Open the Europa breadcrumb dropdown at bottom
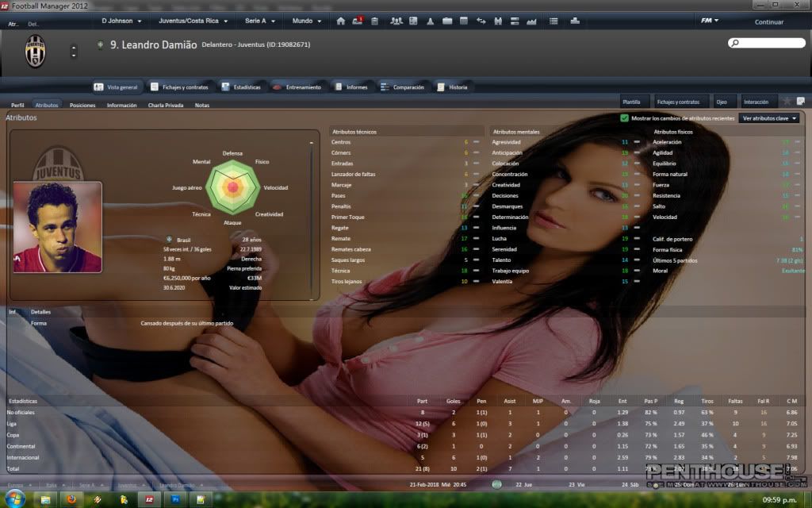This screenshot has height=508, width=812. pos(19,485)
